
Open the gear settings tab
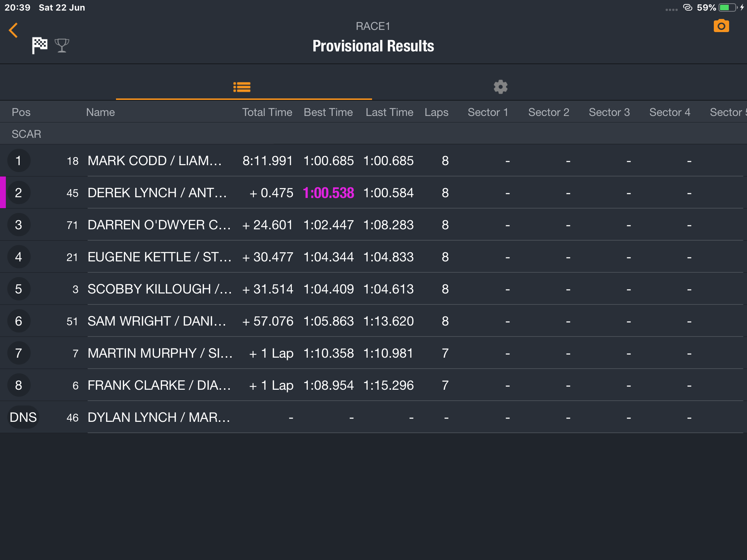[500, 87]
